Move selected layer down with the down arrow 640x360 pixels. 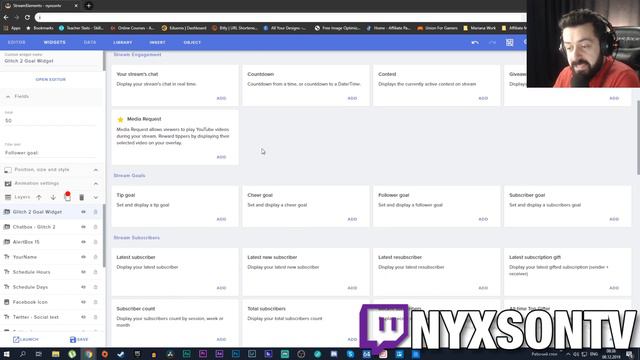(53, 197)
